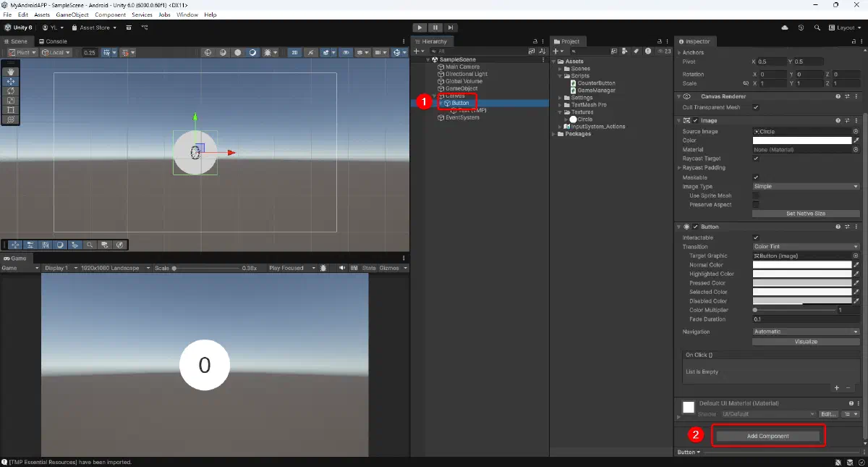Click the Add Component button
Screen dimensions: 868x467
click(x=768, y=437)
